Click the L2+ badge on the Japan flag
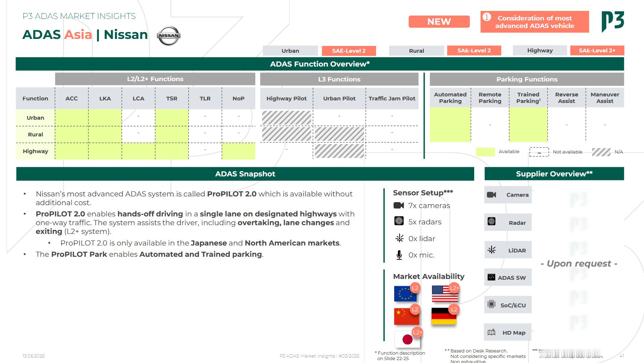The width and height of the screenshot is (644, 363). (x=417, y=332)
